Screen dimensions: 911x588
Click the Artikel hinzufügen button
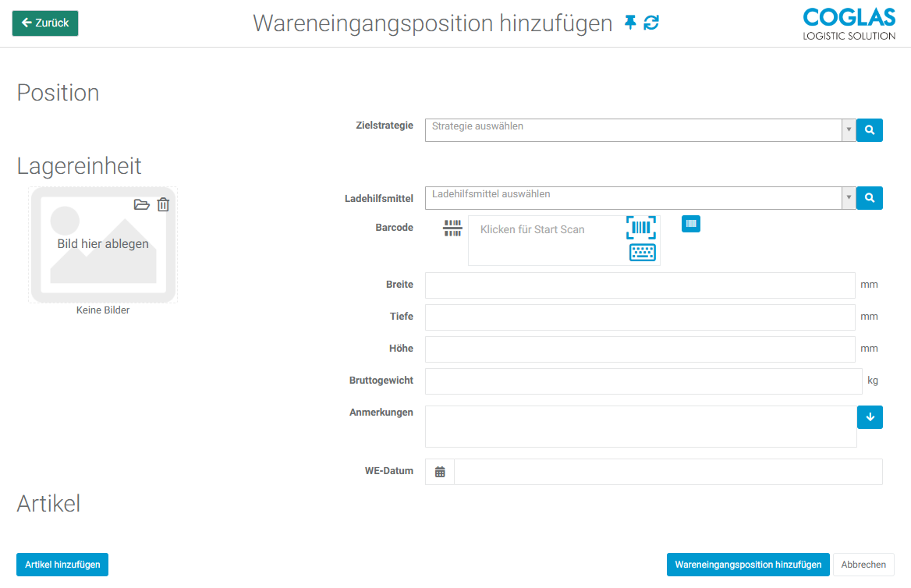coord(62,565)
